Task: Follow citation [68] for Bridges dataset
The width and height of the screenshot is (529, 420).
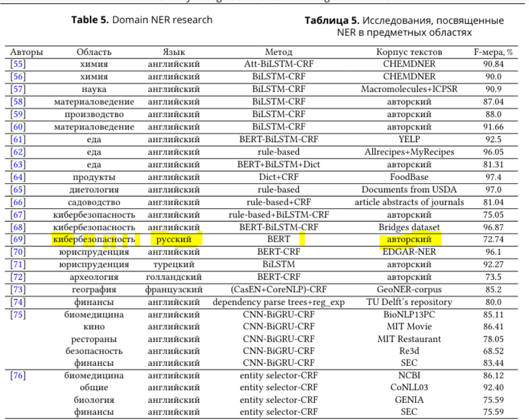Action: (18, 227)
